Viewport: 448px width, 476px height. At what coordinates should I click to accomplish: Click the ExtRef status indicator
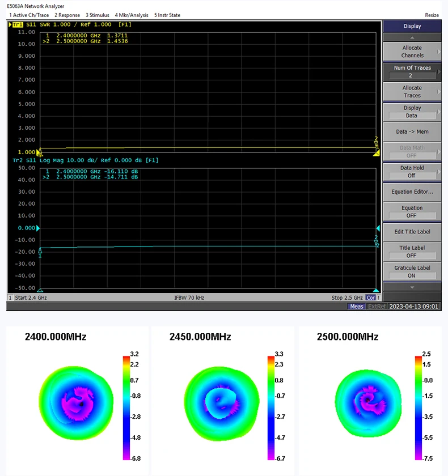377,307
